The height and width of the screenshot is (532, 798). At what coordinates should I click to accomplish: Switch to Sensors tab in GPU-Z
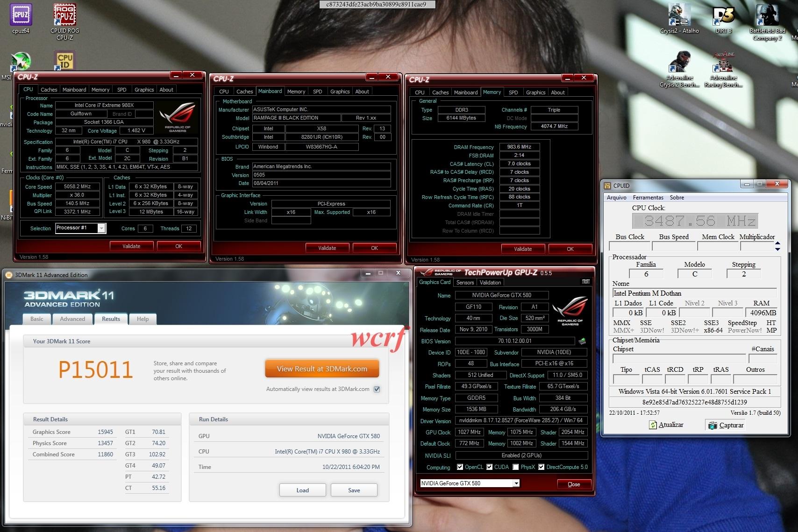(x=465, y=283)
